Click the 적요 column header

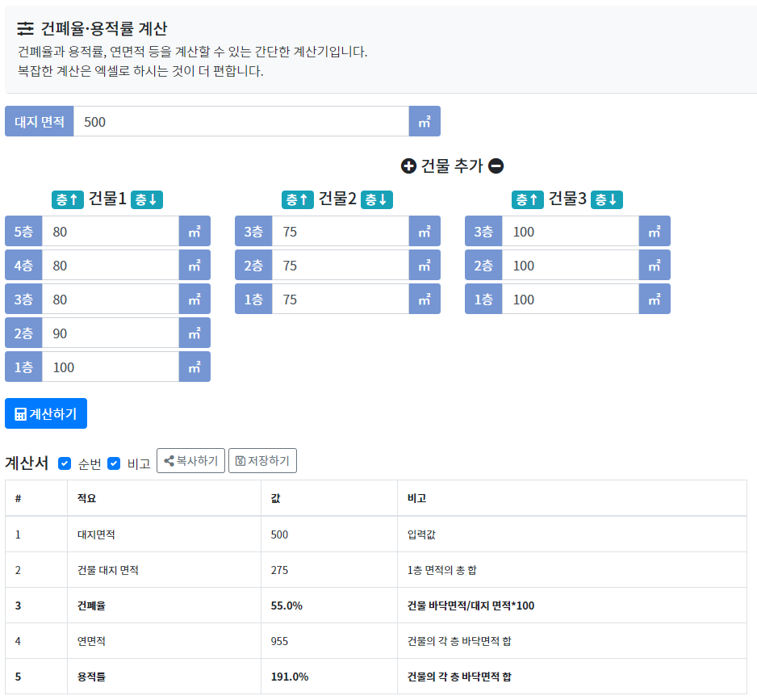pyautogui.click(x=86, y=498)
